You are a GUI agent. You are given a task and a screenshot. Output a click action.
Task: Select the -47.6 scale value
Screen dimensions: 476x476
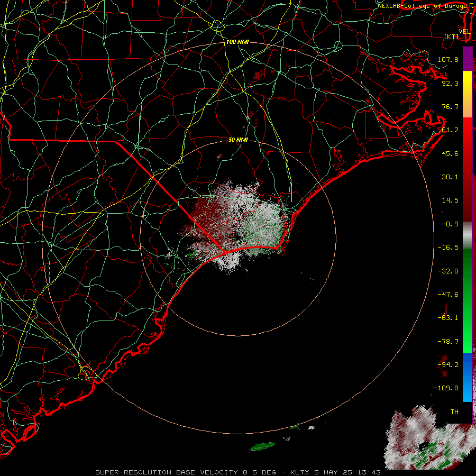click(x=448, y=295)
